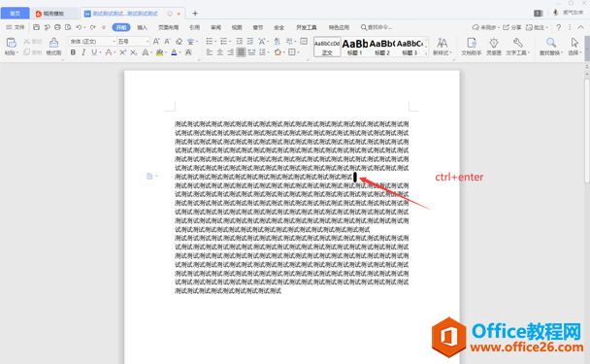Image resolution: width=590 pixels, height=364 pixels.
Task: Clear formatting with the eraser icon
Action: pyautogui.click(x=180, y=41)
